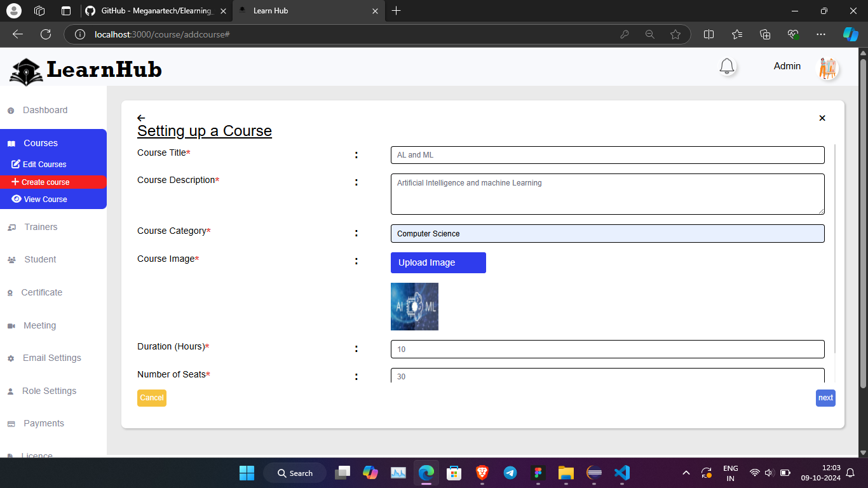Open the Meeting section
868x488 pixels.
40,325
